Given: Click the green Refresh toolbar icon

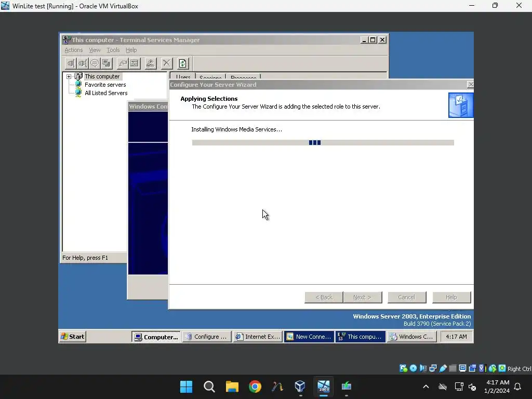Looking at the screenshot, I should coord(182,63).
